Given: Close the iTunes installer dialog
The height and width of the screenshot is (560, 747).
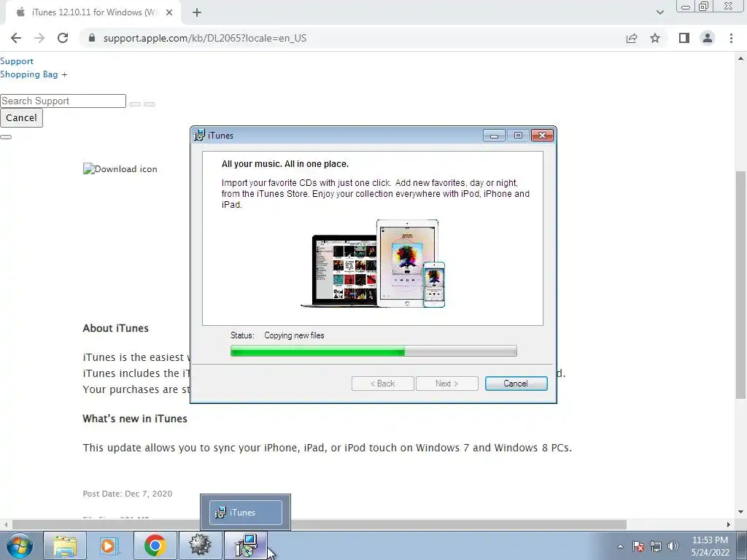Looking at the screenshot, I should (x=542, y=136).
